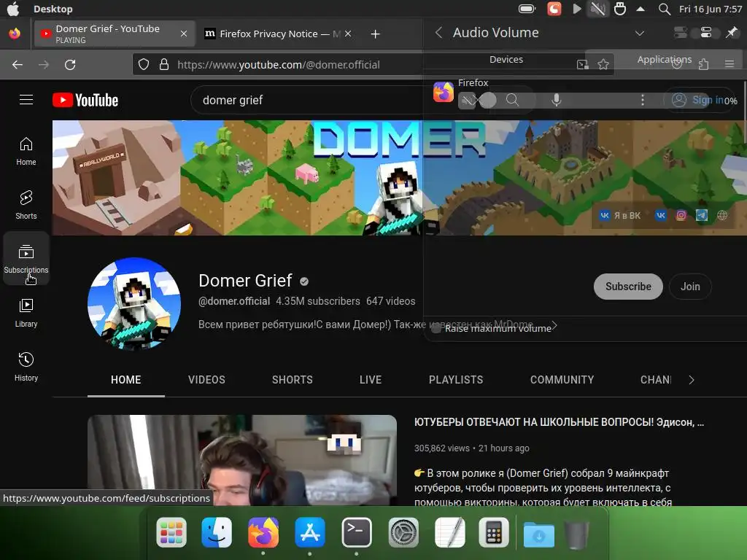
Task: Open Home in the YouTube sidebar
Action: [26, 152]
